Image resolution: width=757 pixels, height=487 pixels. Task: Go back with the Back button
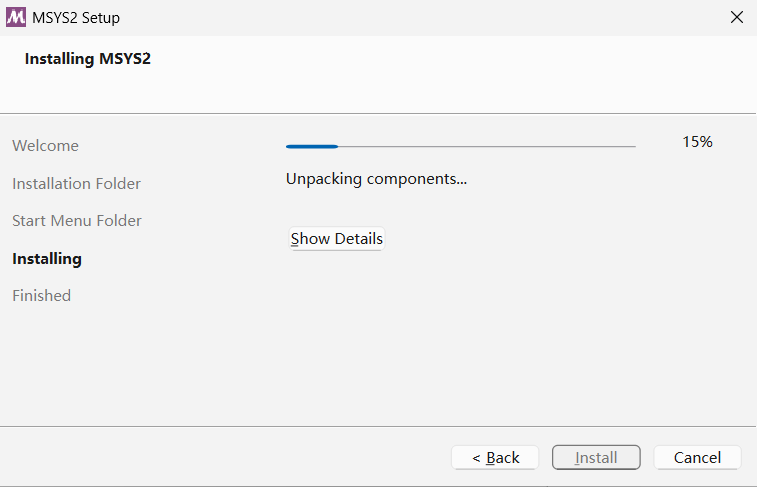point(495,458)
